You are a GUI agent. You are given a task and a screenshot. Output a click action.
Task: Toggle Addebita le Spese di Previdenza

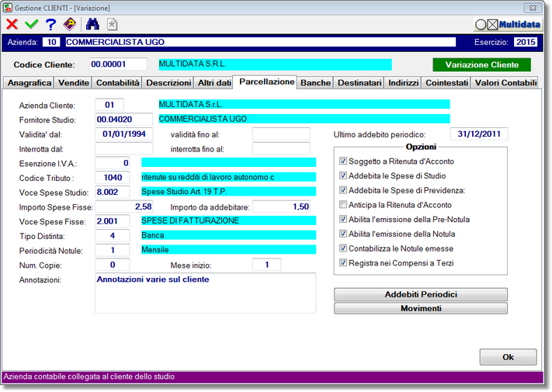343,190
